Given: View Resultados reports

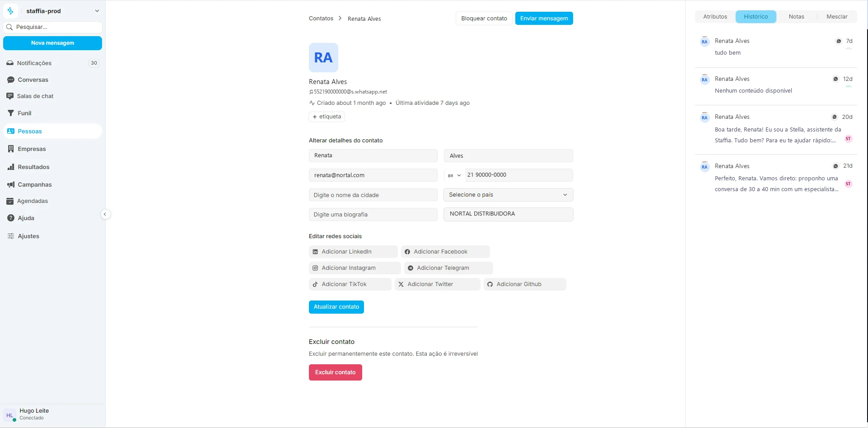Looking at the screenshot, I should tap(52, 167).
